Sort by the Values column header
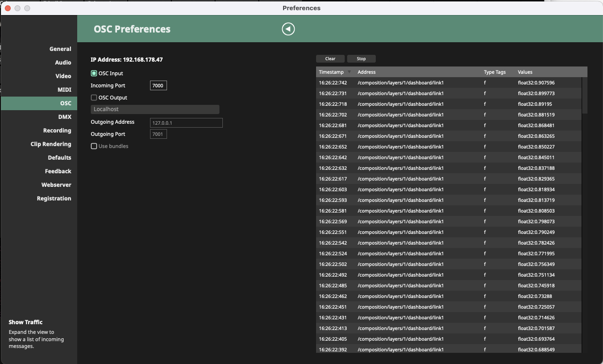Screen dimensions: 603x364 tap(525, 72)
